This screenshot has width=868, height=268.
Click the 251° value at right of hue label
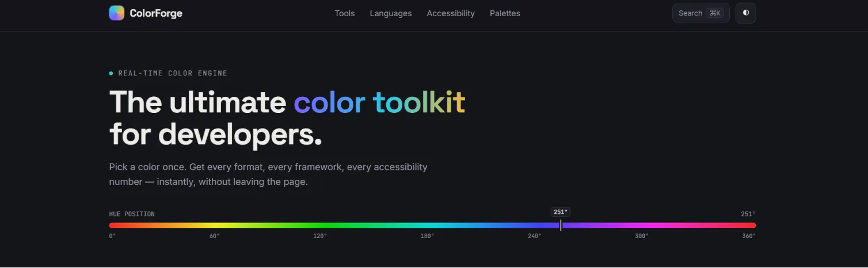(x=748, y=214)
